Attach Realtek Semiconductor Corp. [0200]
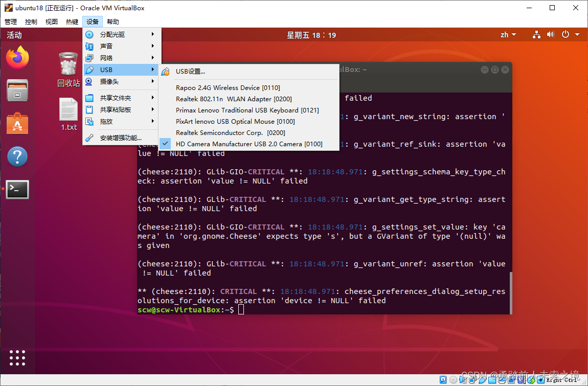The height and width of the screenshot is (386, 588). pos(249,132)
